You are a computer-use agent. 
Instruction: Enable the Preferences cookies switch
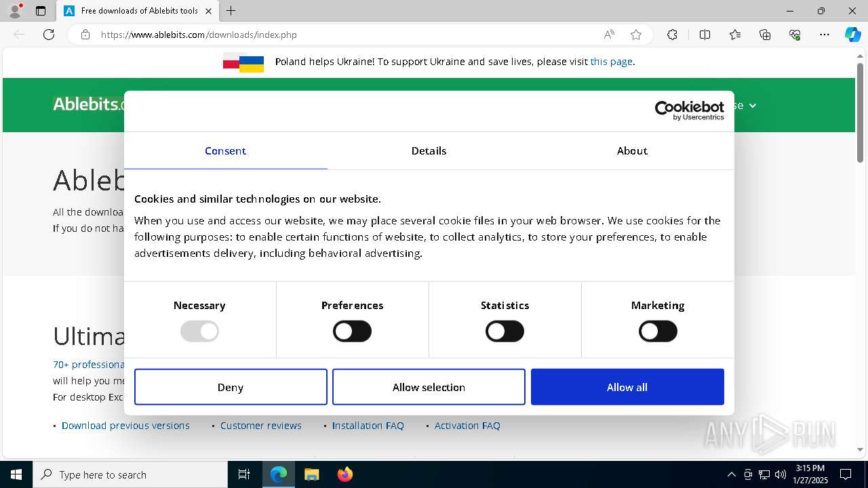point(352,331)
